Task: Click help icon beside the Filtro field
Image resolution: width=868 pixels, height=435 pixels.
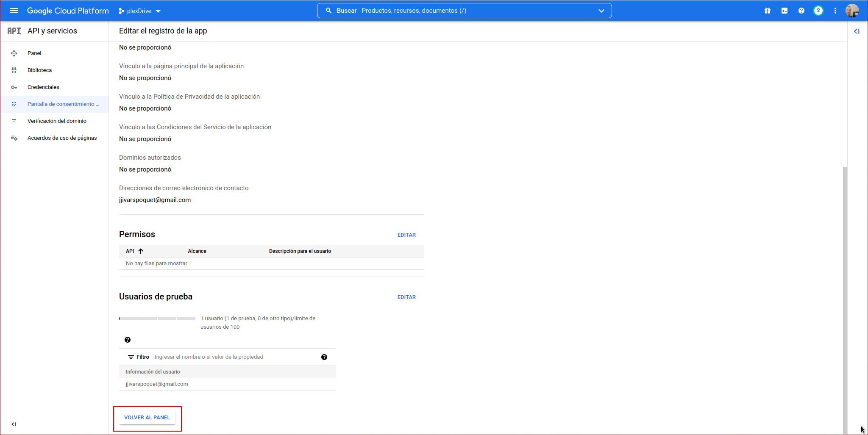Action: coord(324,357)
